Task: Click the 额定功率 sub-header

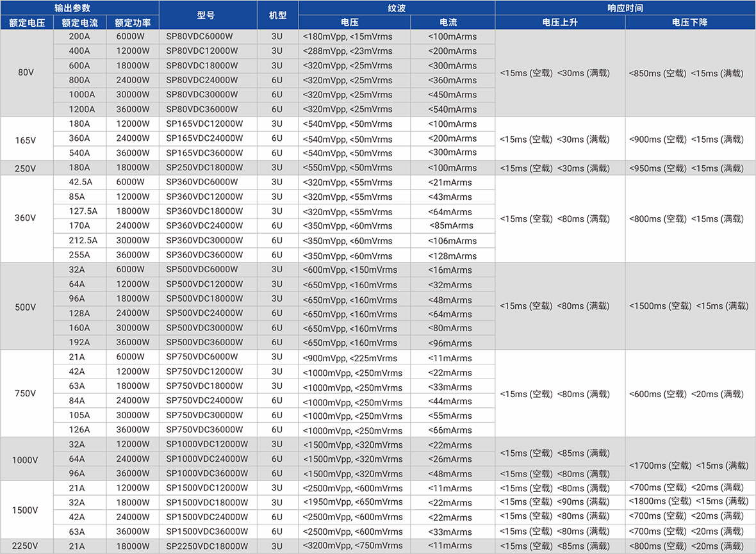Action: pyautogui.click(x=131, y=22)
